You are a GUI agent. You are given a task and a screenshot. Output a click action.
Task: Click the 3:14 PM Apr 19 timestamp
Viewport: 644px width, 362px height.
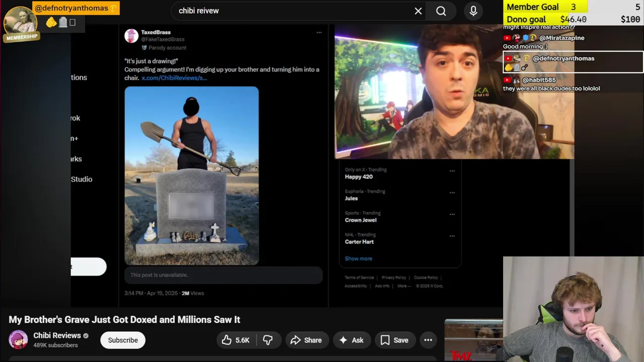151,293
